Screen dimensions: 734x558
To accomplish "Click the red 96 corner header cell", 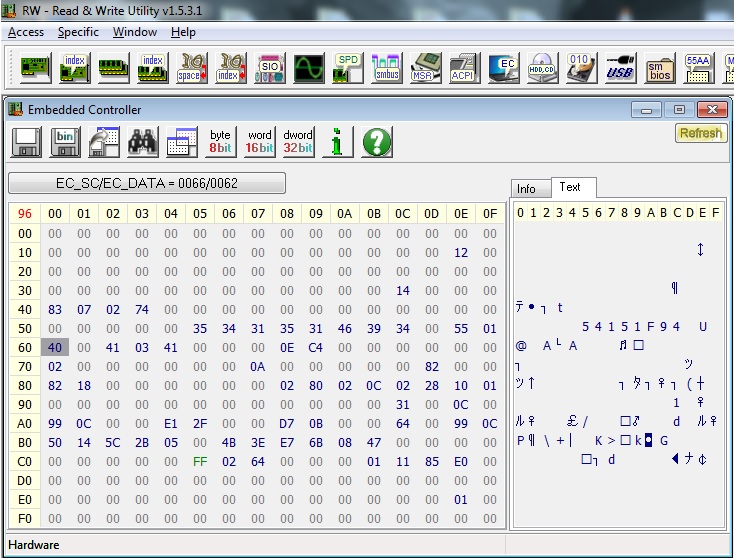I will pos(25,214).
